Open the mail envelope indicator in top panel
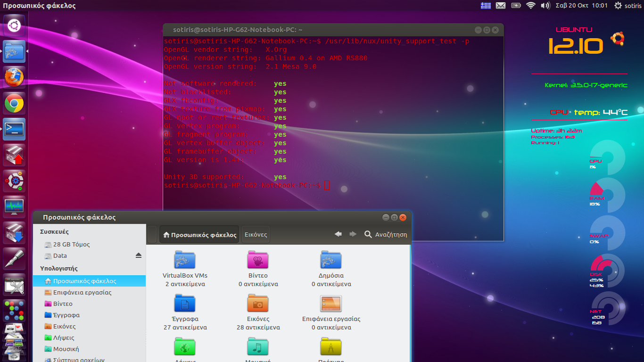 [501, 6]
